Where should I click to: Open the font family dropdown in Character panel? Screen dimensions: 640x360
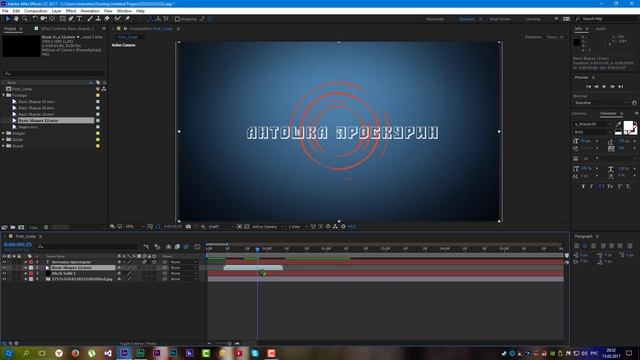593,124
